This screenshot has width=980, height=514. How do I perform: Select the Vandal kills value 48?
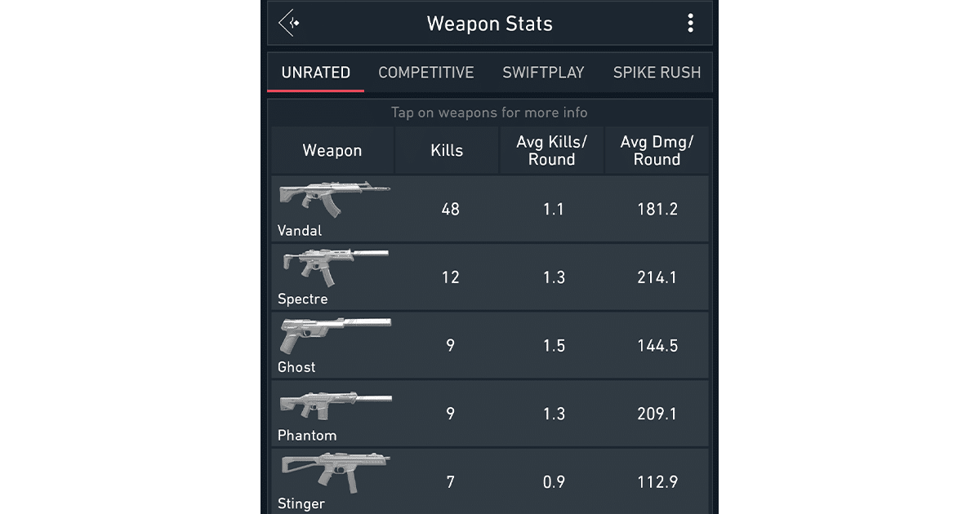point(450,210)
